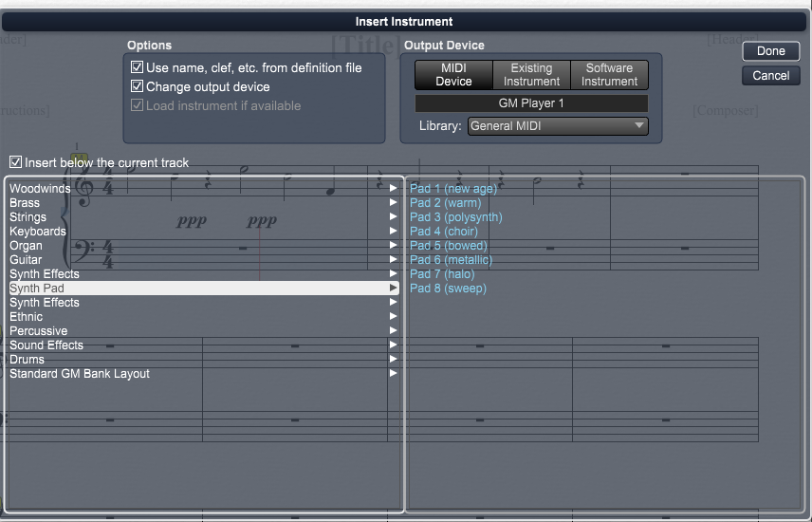This screenshot has width=812, height=522.
Task: Select Strings in the instrument list
Action: [28, 217]
